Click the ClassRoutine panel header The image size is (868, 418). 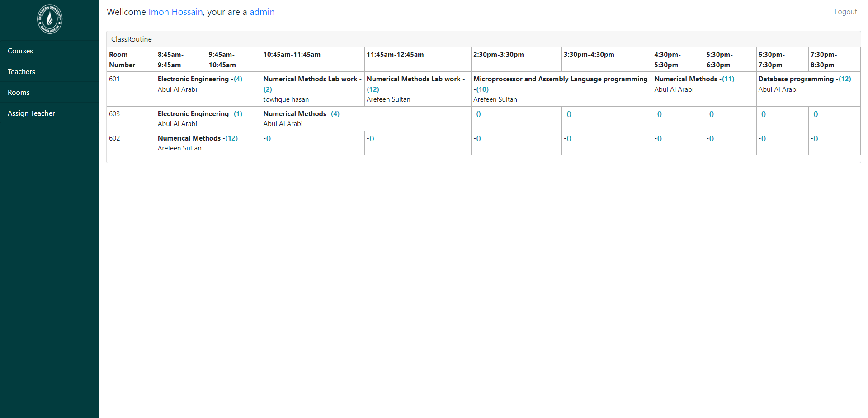pos(132,39)
